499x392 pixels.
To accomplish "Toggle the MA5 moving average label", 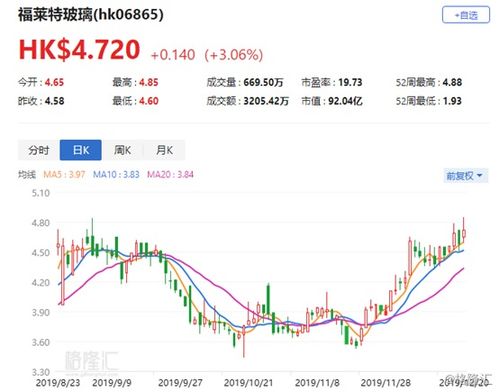I will click(x=64, y=174).
